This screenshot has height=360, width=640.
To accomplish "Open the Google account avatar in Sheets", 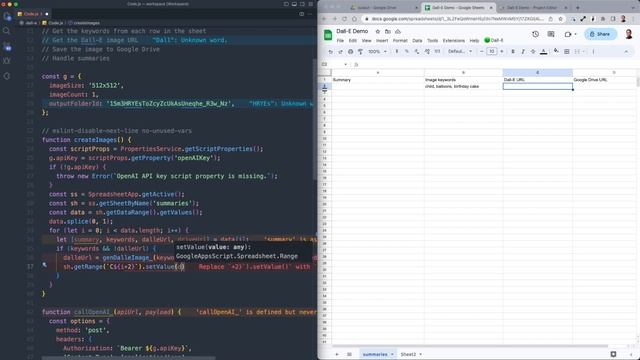I will (629, 34).
